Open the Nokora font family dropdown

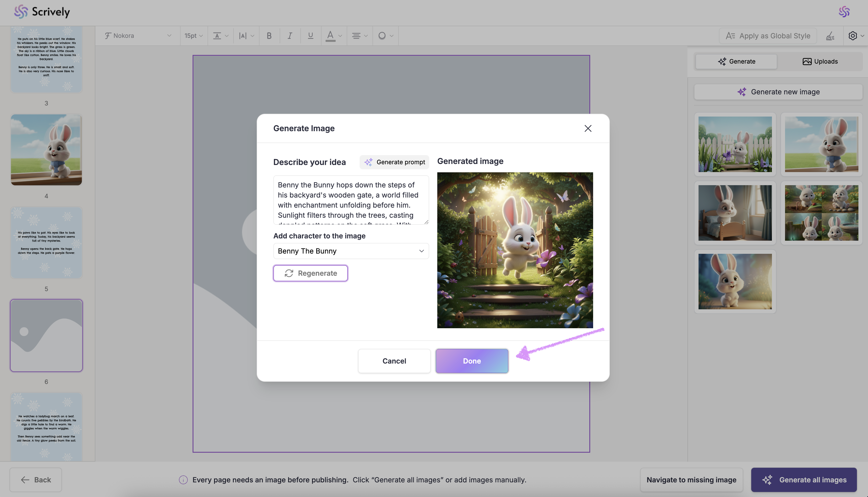click(x=138, y=36)
